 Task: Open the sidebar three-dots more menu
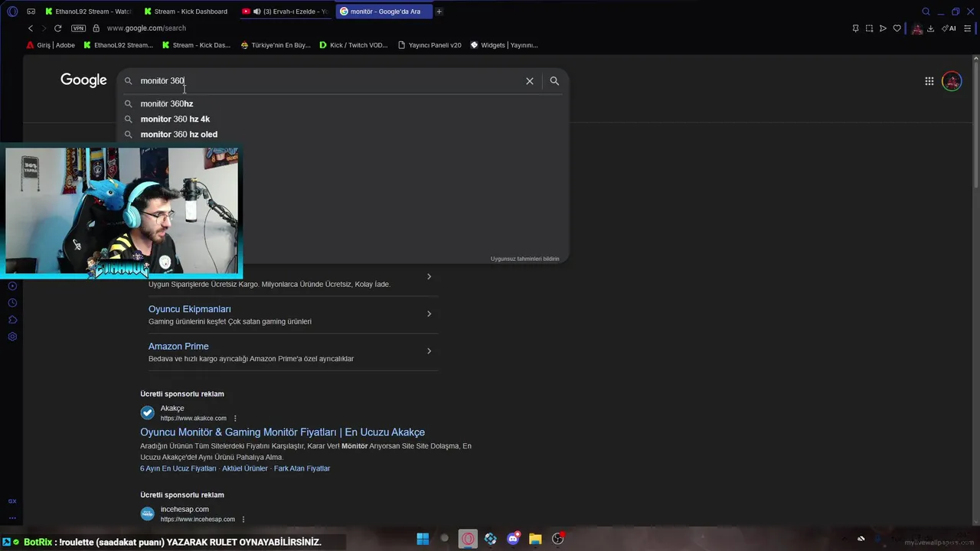pyautogui.click(x=12, y=517)
